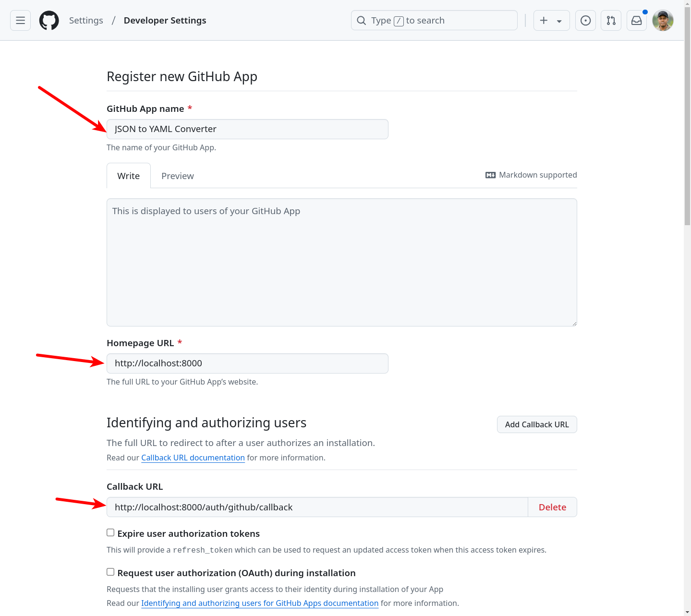Expand the dropdown next to the plus icon
This screenshot has height=616, width=691.
pyautogui.click(x=558, y=20)
